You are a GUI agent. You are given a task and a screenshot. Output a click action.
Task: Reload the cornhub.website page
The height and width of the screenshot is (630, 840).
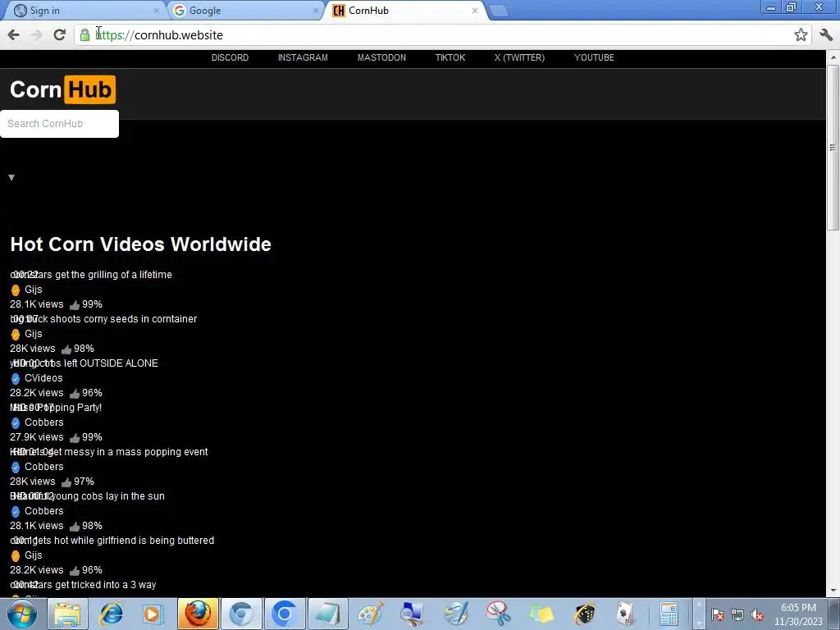tap(59, 34)
